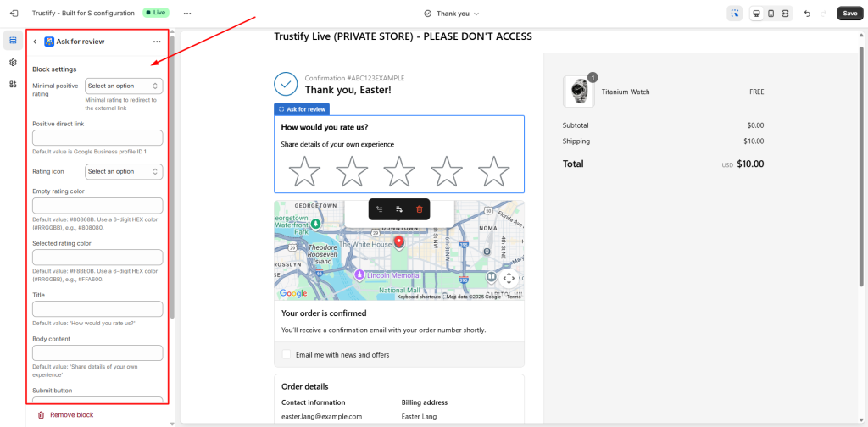
Task: Click Keyboard shortcuts on the map
Action: tap(419, 297)
